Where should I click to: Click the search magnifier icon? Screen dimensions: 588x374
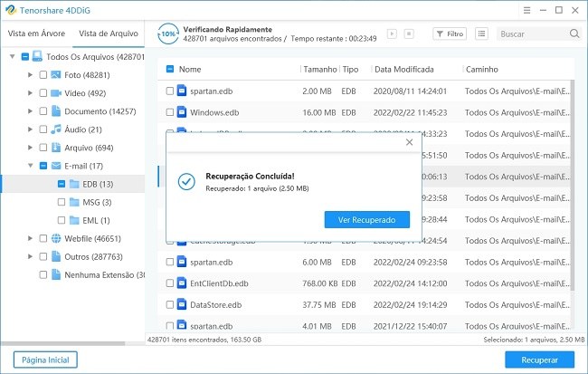point(574,34)
